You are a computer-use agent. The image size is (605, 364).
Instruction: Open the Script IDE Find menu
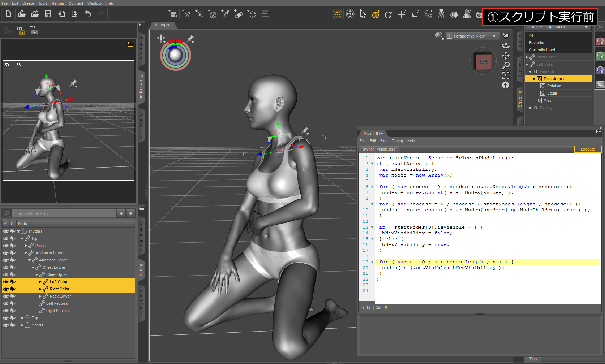click(x=384, y=141)
